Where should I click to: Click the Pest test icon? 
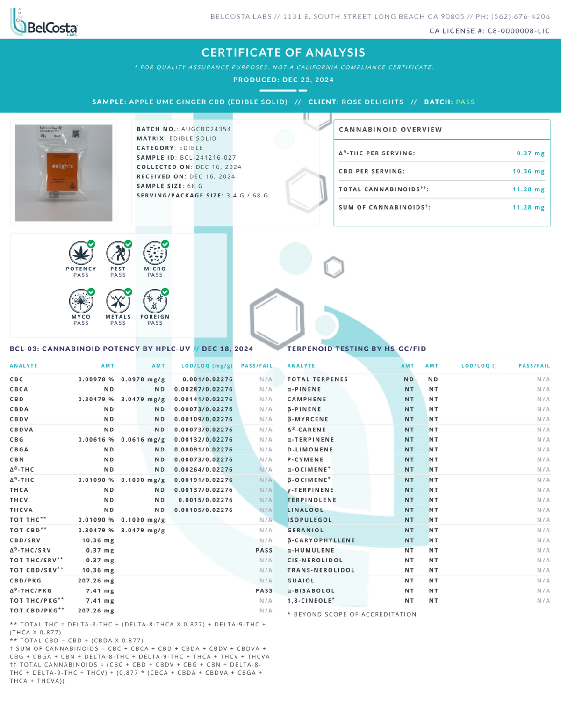[x=117, y=254]
